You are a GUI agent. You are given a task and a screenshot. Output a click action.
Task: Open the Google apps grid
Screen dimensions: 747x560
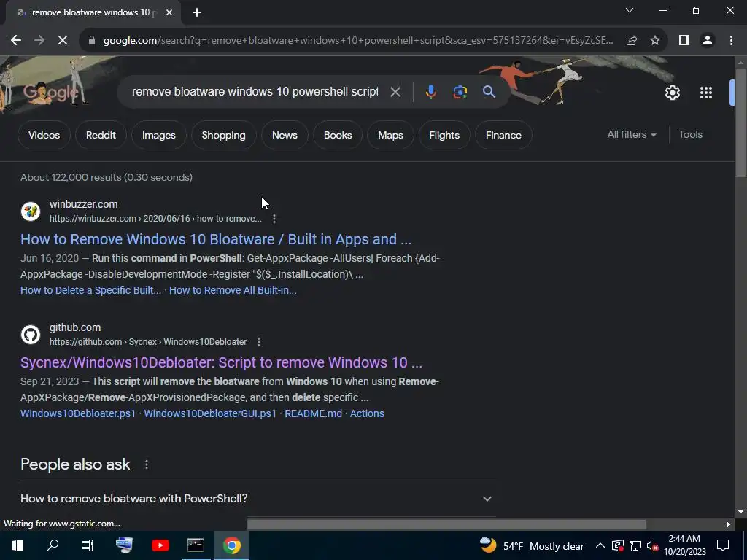click(706, 93)
